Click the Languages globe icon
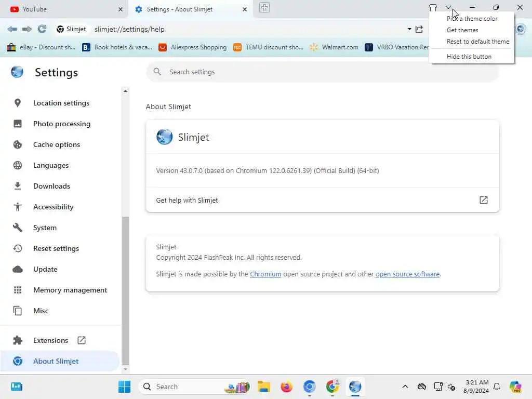The image size is (532, 399). tap(18, 165)
